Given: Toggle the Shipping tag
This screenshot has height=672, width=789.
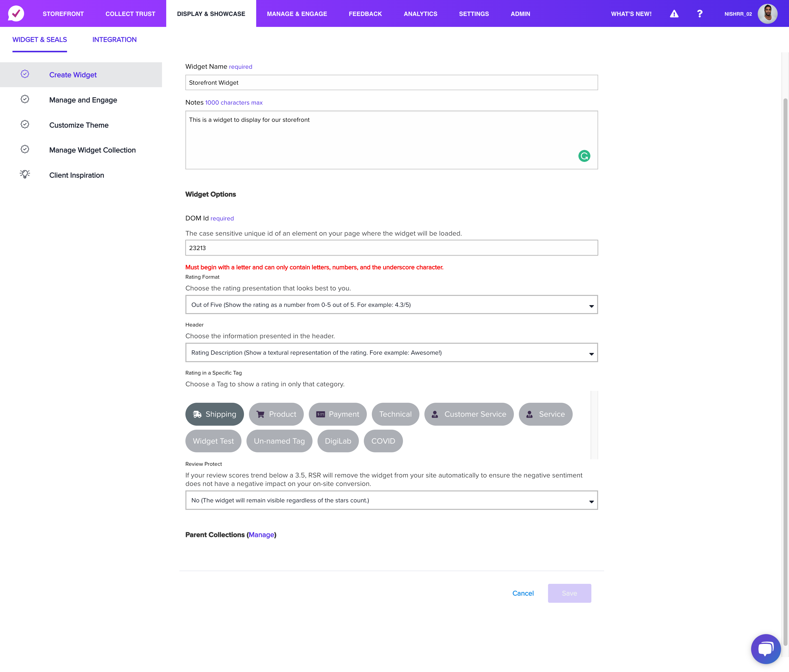Looking at the screenshot, I should pos(215,414).
